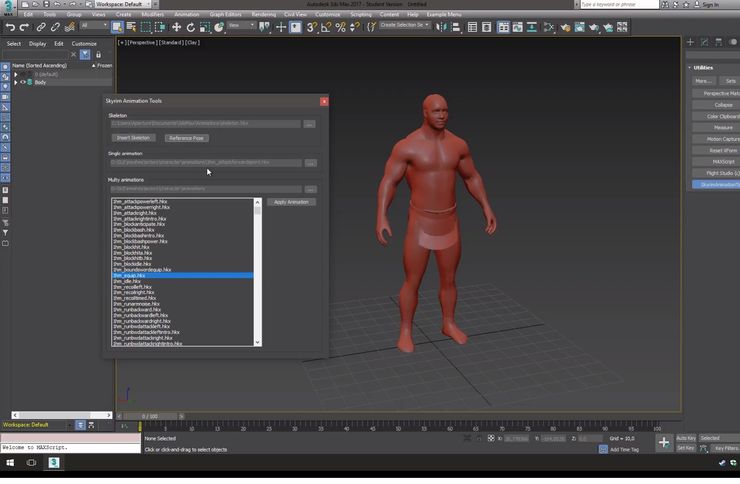Select the Rotate transform tool
The height and width of the screenshot is (484, 740).
(191, 27)
